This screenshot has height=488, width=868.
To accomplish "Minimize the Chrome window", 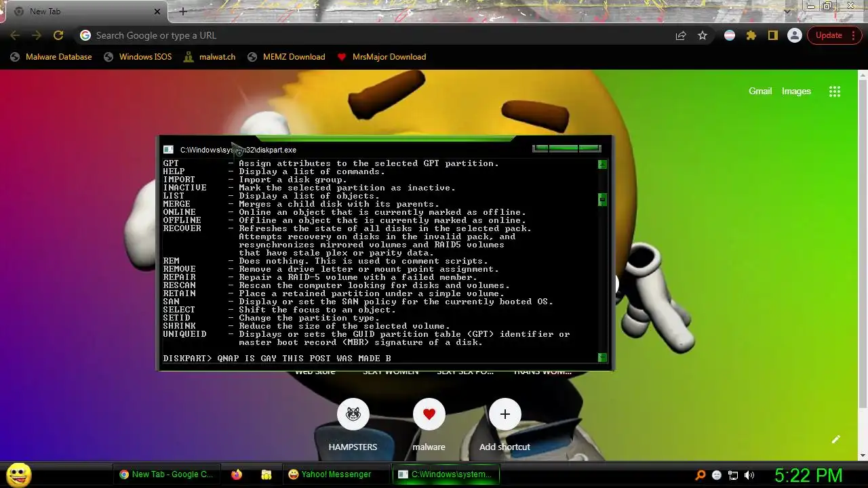I will click(810, 6).
